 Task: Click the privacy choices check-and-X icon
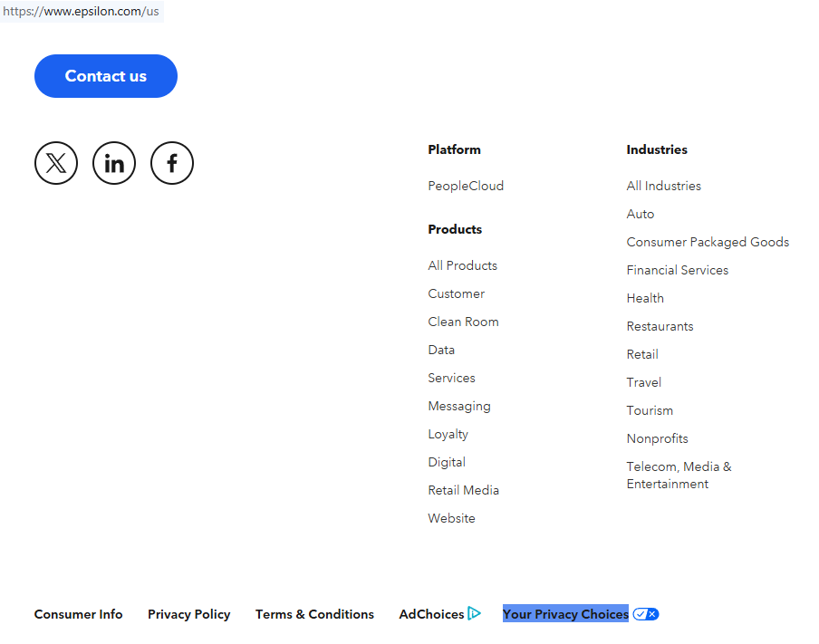[646, 614]
